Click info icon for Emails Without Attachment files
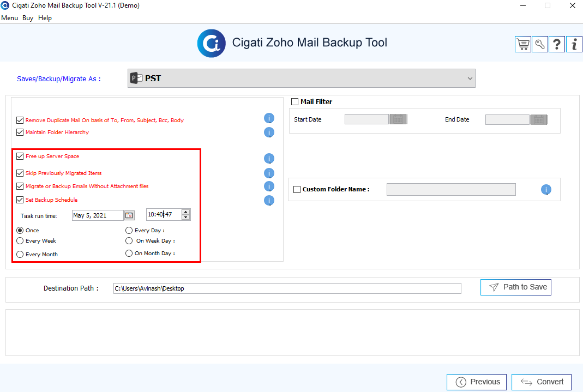 [x=269, y=186]
